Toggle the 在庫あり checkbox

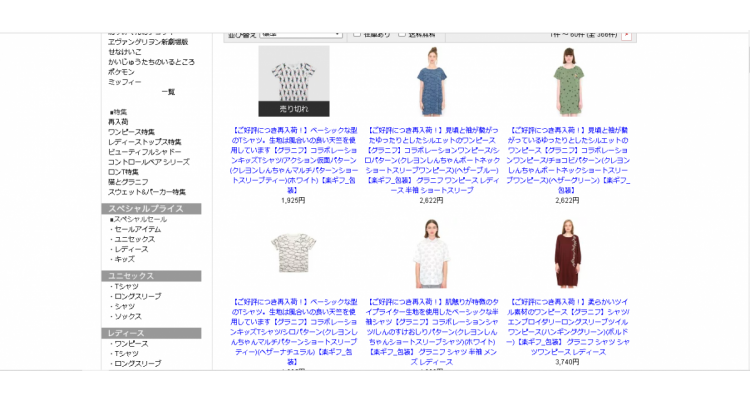[x=357, y=34]
